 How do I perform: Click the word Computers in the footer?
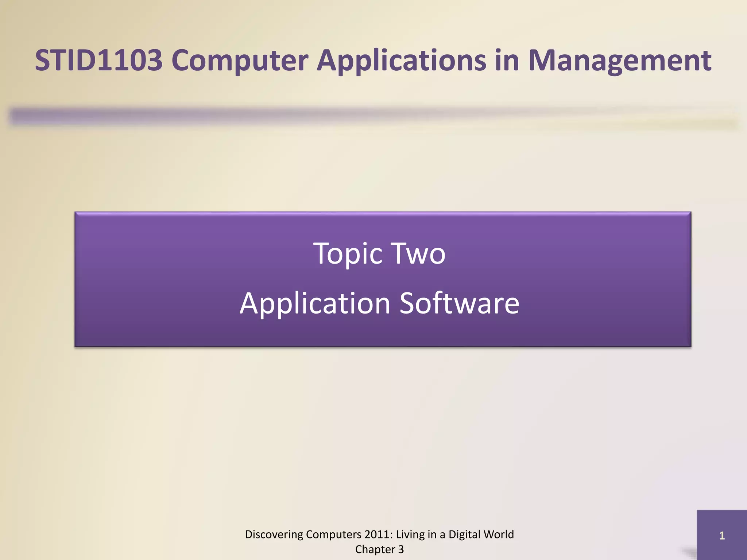[x=334, y=534]
